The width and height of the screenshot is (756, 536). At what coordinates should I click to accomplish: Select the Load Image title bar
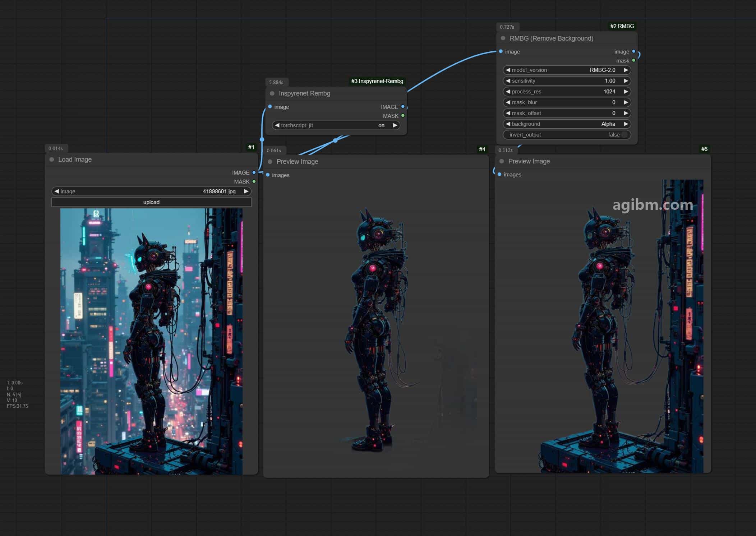151,160
